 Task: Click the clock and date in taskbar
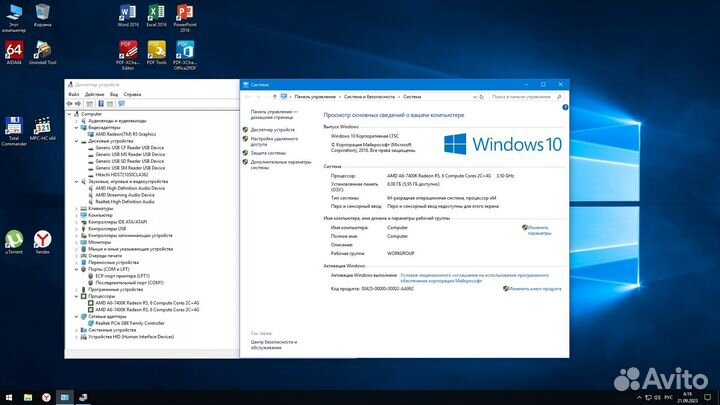click(687, 397)
